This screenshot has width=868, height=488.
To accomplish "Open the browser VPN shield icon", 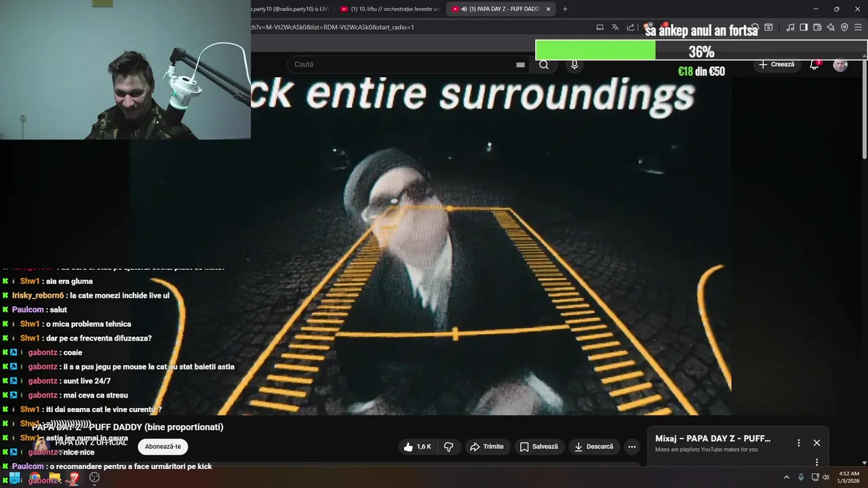I will click(x=844, y=27).
